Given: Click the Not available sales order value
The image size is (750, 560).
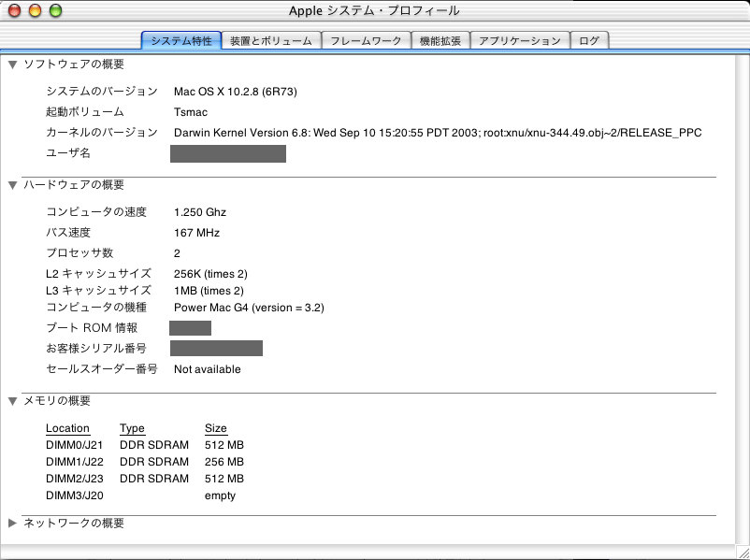Looking at the screenshot, I should pos(207,369).
